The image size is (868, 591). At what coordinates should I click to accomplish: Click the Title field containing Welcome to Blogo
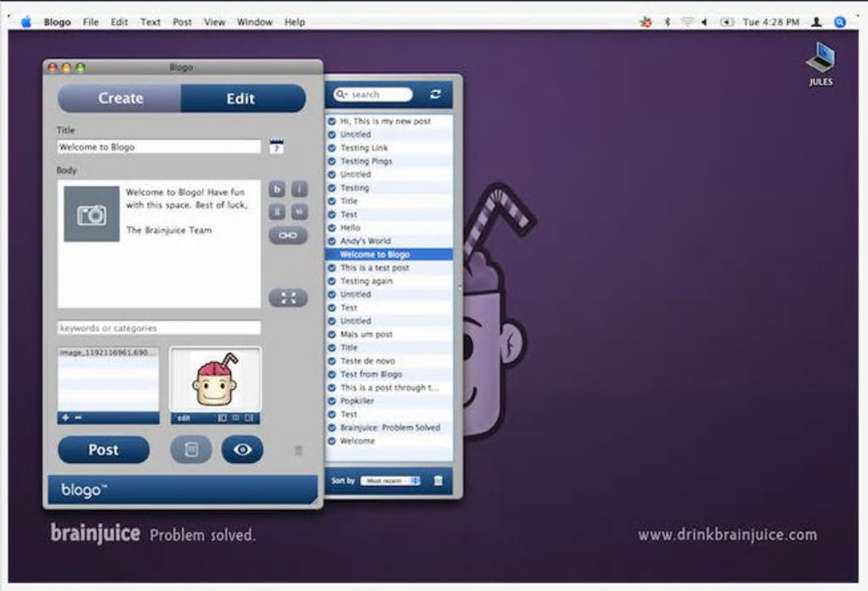159,146
